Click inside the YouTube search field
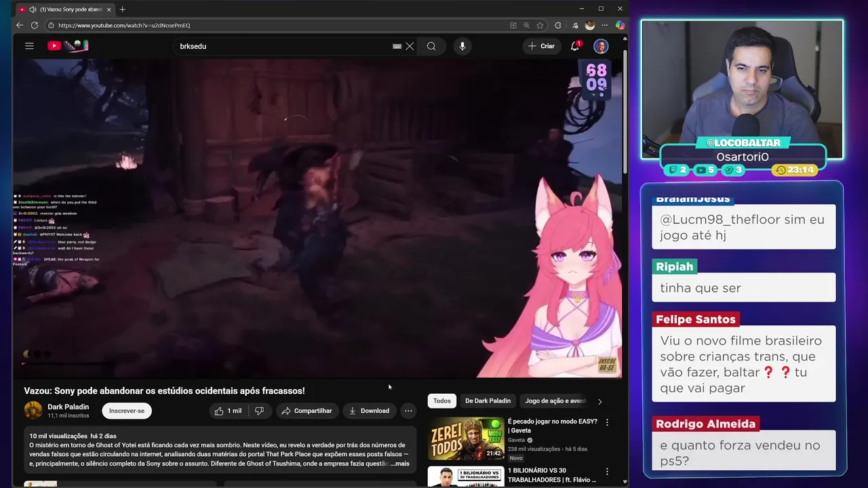This screenshot has width=868, height=488. tap(285, 46)
